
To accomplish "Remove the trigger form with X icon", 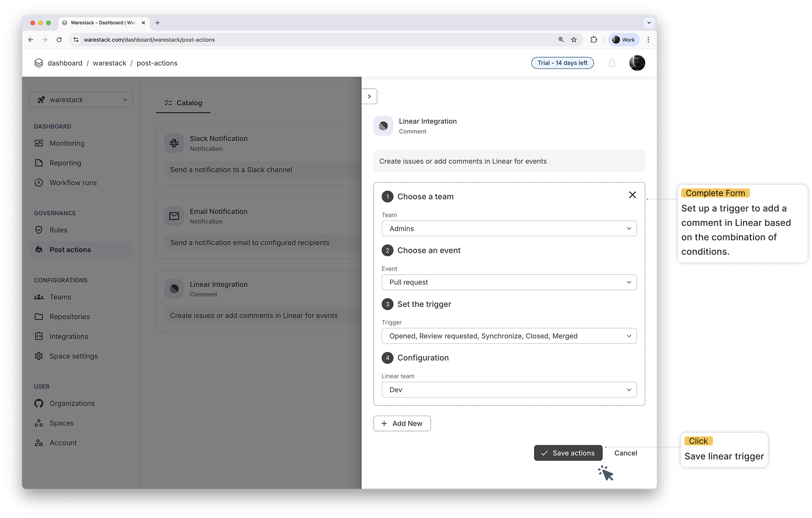I will [x=632, y=195].
